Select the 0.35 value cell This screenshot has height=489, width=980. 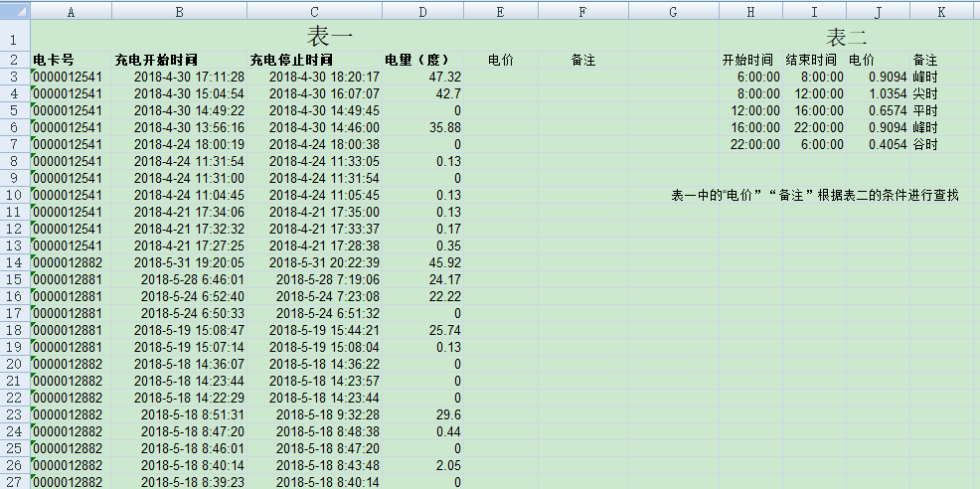click(422, 245)
